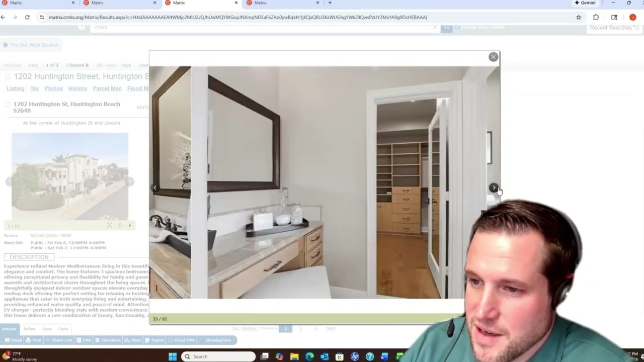Switch to the second Matrix browser tab
The width and height of the screenshot is (644, 362).
[120, 3]
